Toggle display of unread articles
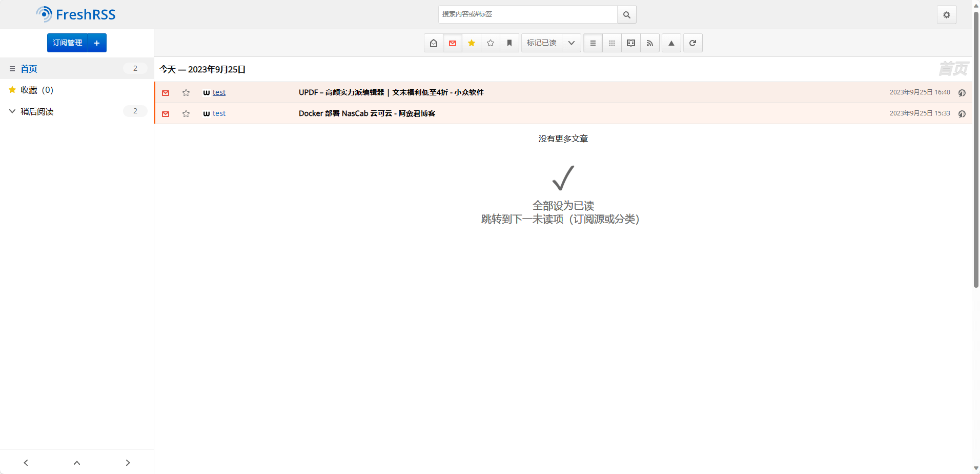The image size is (980, 474). pyautogui.click(x=452, y=43)
